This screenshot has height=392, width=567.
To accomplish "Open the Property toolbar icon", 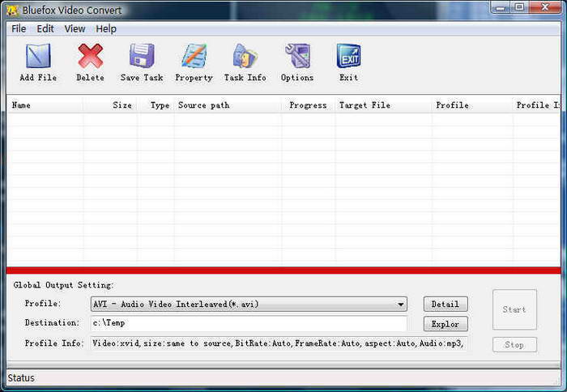I will (194, 56).
